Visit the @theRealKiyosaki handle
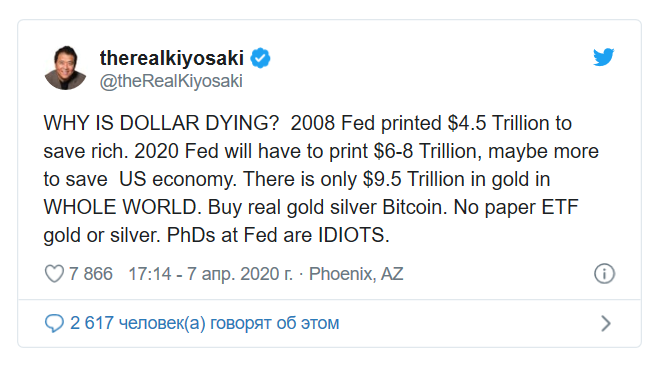This screenshot has height=366, width=661. 171,81
